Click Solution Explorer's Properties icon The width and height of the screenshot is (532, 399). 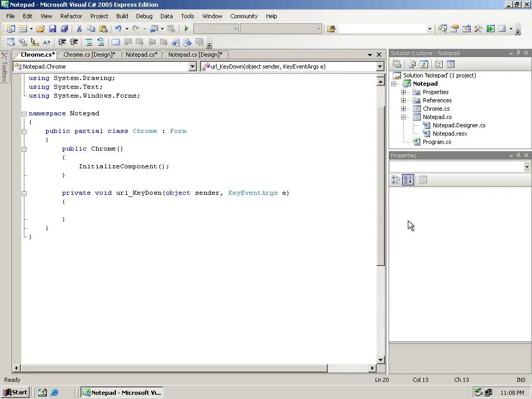click(397, 64)
